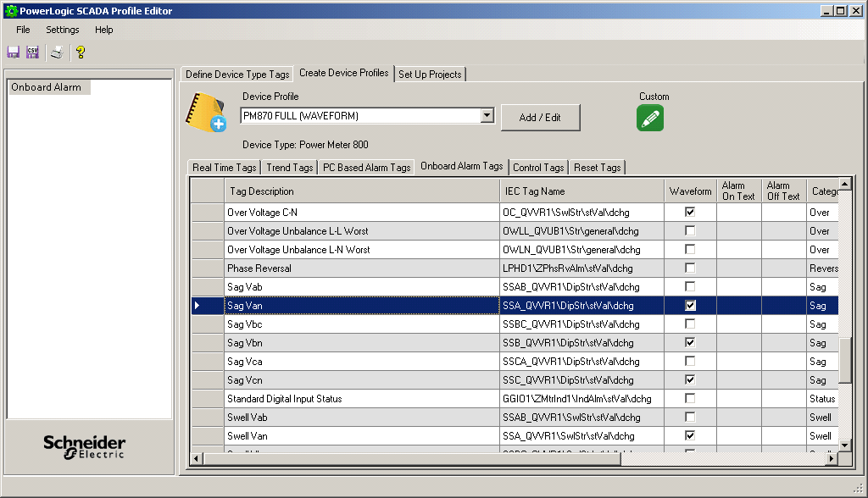Click the Tag Description column header
This screenshot has width=868, height=498.
point(362,191)
